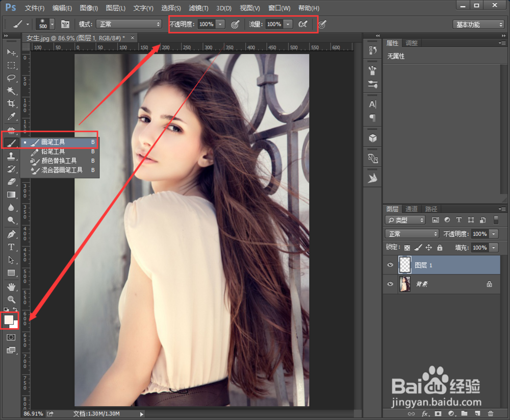This screenshot has width=510, height=420.
Task: Choose 颜色替换工具 from the flyout
Action: point(60,161)
